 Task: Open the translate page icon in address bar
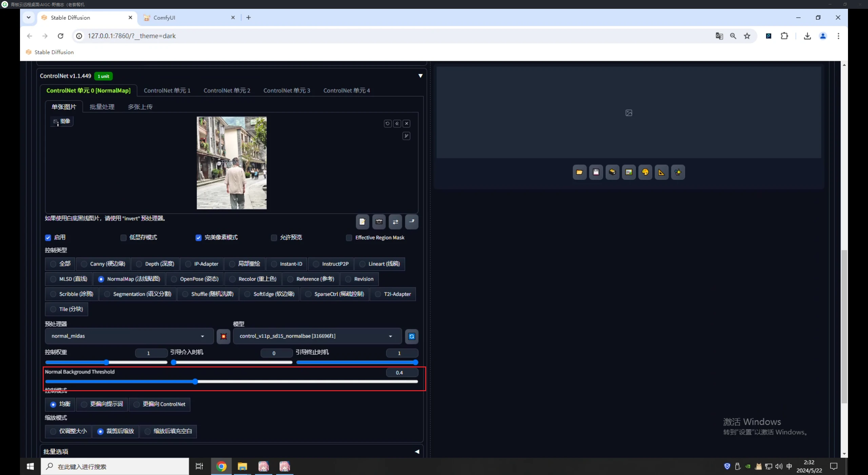719,36
